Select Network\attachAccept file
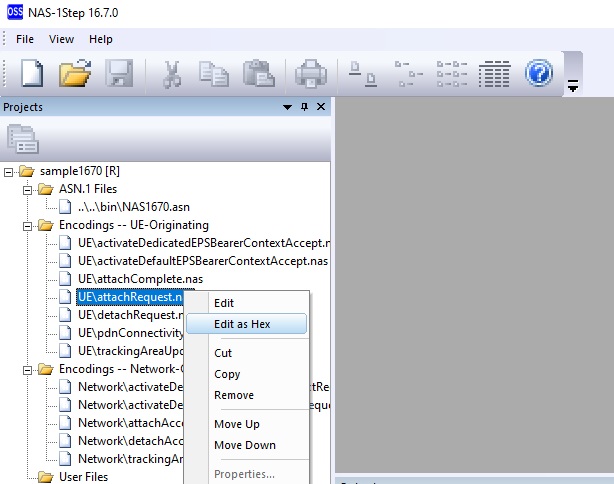 pos(130,423)
